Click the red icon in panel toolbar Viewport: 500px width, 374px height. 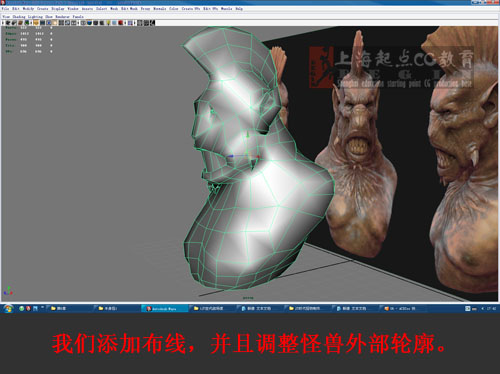pos(120,23)
